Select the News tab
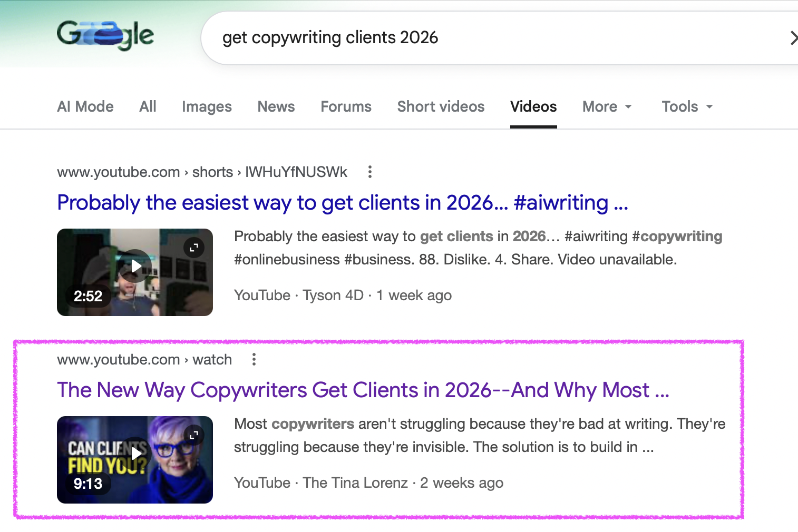 pos(276,106)
